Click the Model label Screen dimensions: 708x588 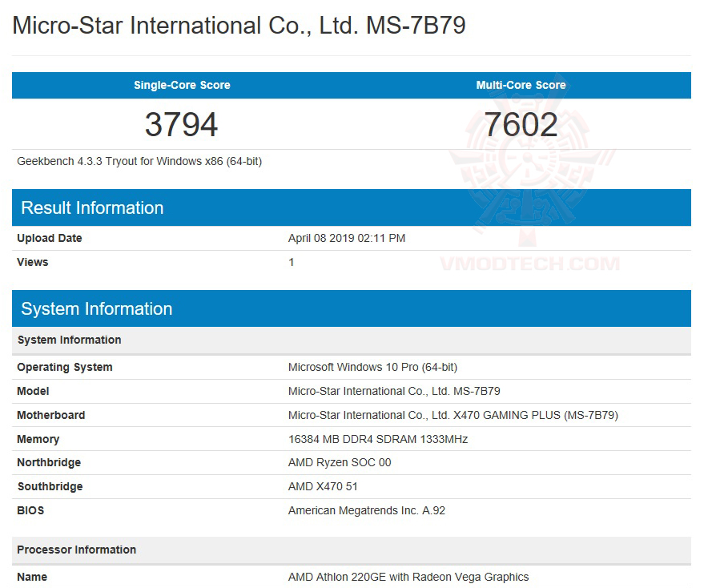click(x=33, y=391)
